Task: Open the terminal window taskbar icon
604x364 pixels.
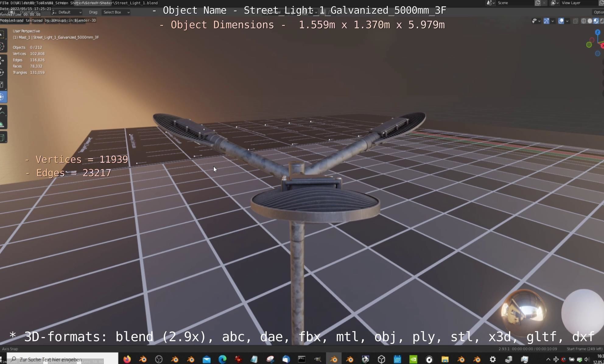Action: coord(302,359)
